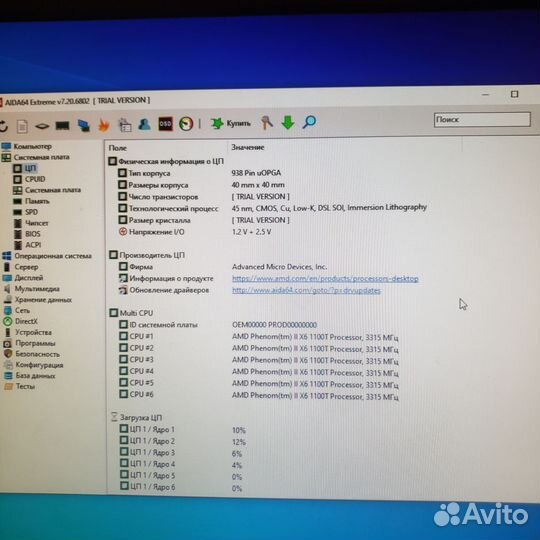Select the ЦП 1 / Ядро 1 row
540x540 pixels.
click(183, 429)
